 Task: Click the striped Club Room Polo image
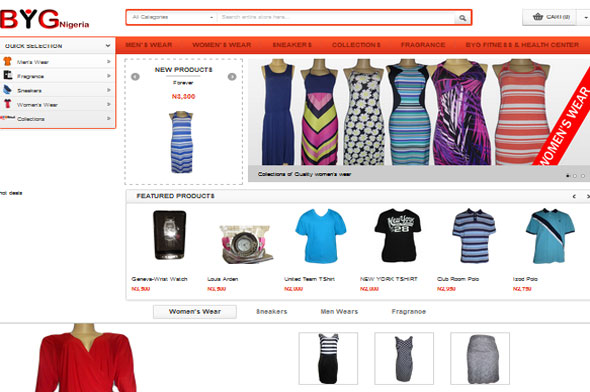pyautogui.click(x=474, y=236)
